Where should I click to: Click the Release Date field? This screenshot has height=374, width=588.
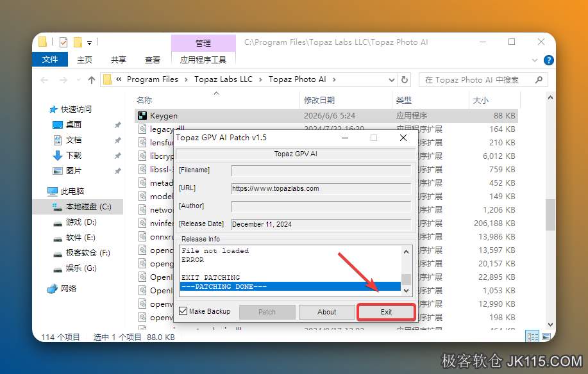tap(321, 224)
